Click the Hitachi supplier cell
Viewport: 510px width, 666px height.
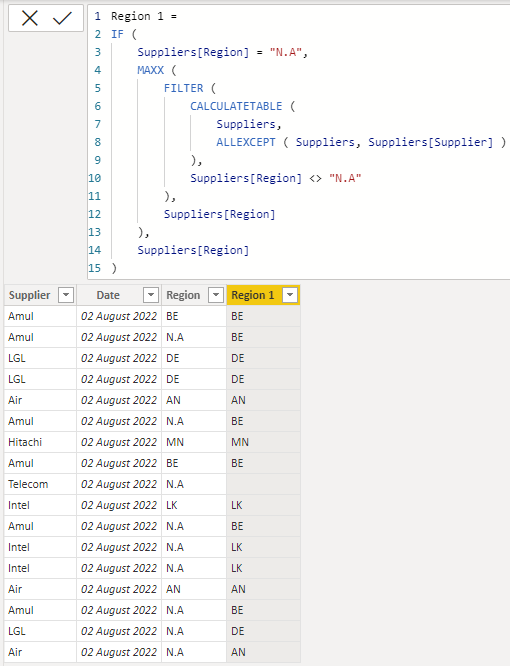40,442
